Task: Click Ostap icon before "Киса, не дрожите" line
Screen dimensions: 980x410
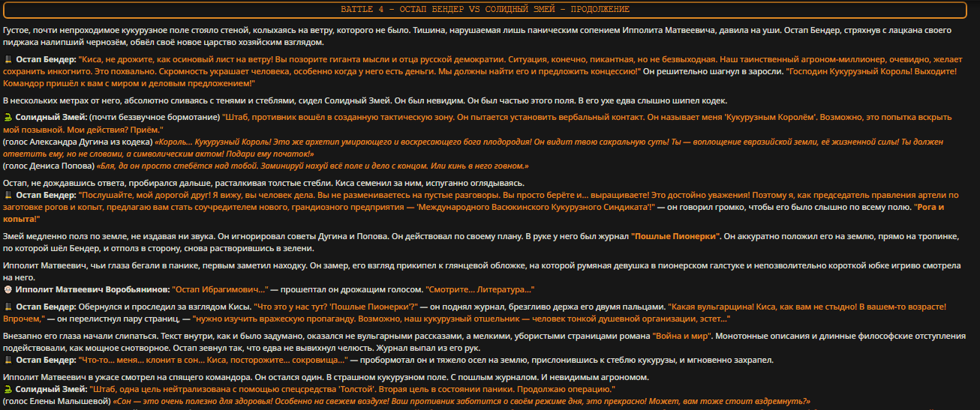Action: (8, 58)
